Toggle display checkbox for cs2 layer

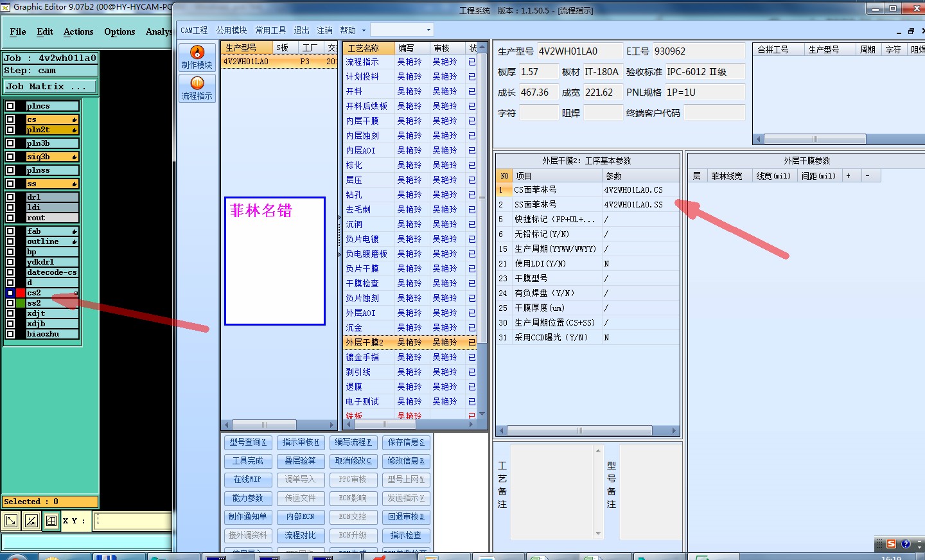(10, 293)
